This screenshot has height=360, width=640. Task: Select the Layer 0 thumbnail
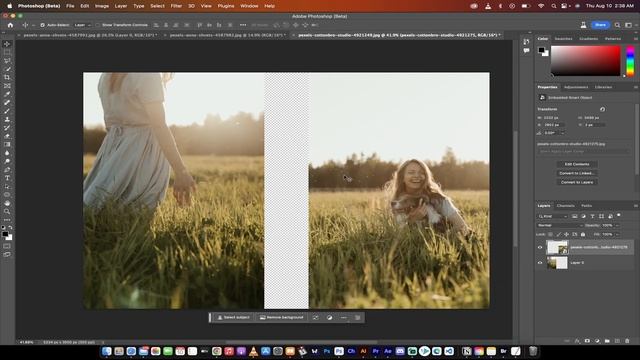[557, 262]
